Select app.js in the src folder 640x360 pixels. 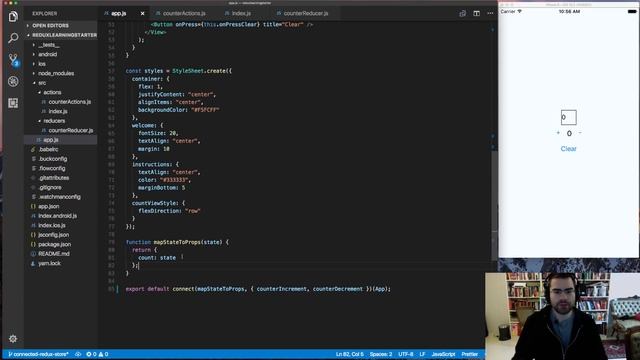coord(51,140)
